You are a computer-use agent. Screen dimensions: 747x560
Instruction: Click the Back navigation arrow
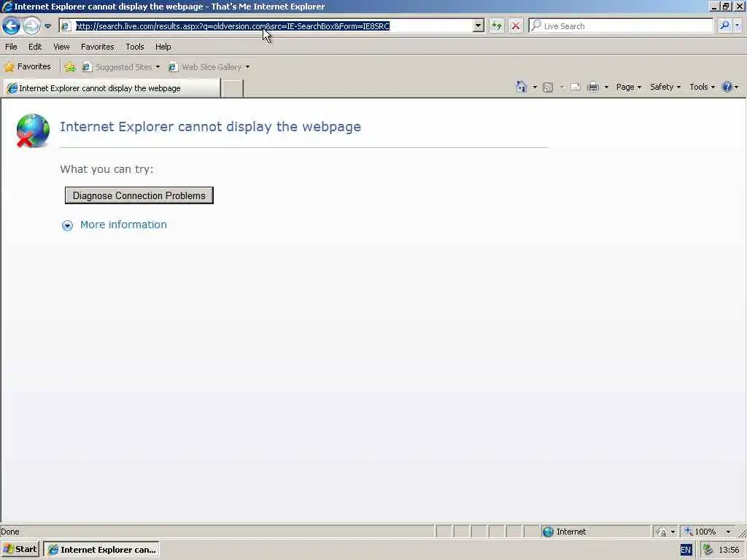point(12,26)
